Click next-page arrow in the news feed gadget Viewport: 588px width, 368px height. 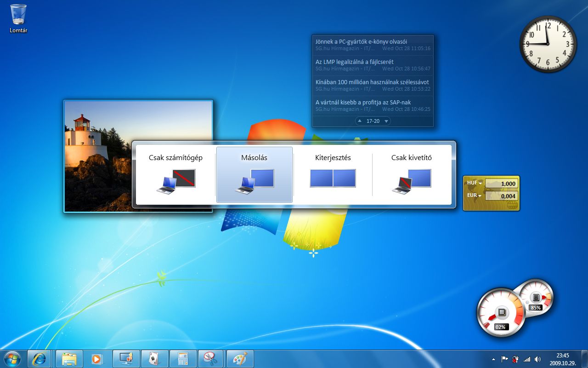[386, 121]
